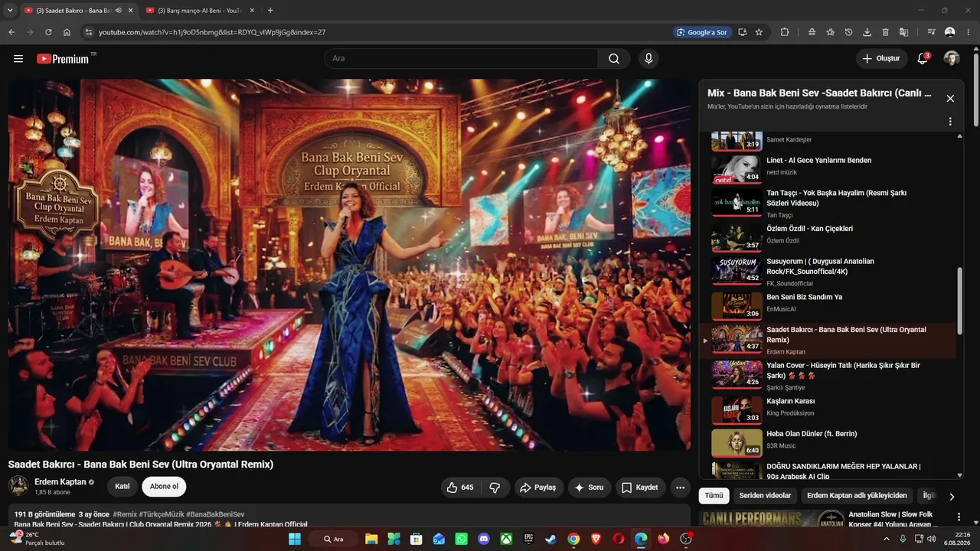Open the Erdem Kaptan channel avatar
This screenshot has height=551, width=980.
click(x=18, y=486)
